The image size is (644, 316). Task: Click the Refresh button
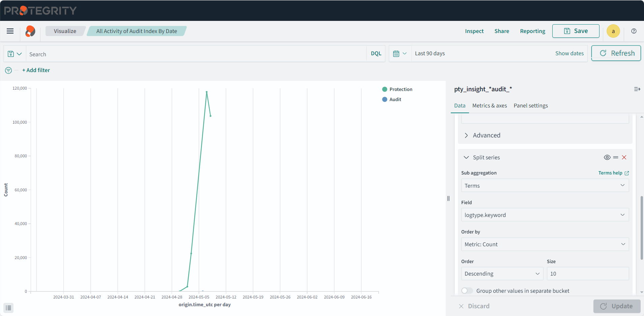616,53
